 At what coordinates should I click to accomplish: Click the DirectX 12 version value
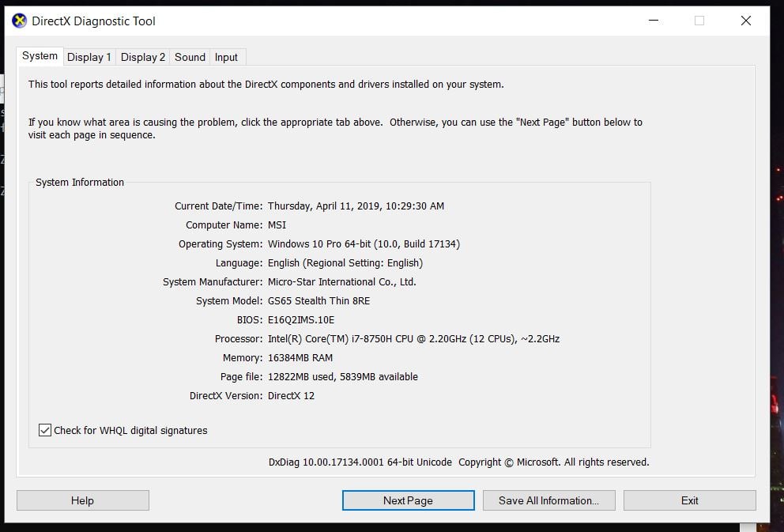pos(291,396)
